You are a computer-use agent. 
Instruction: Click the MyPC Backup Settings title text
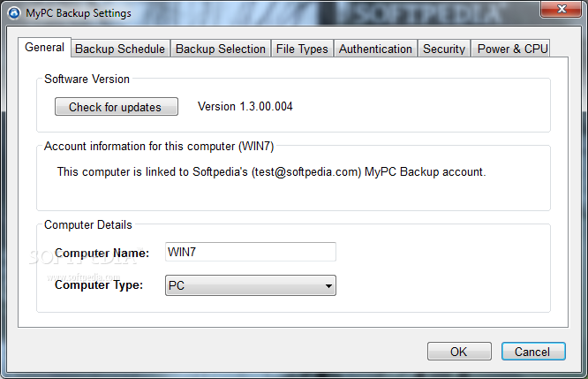click(78, 13)
